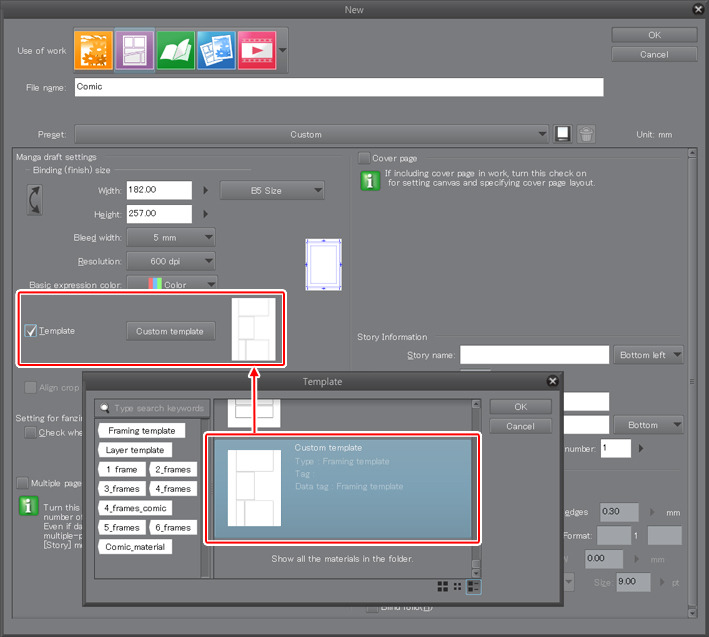Click the multiple pages info icon
709x637 pixels.
coord(28,505)
